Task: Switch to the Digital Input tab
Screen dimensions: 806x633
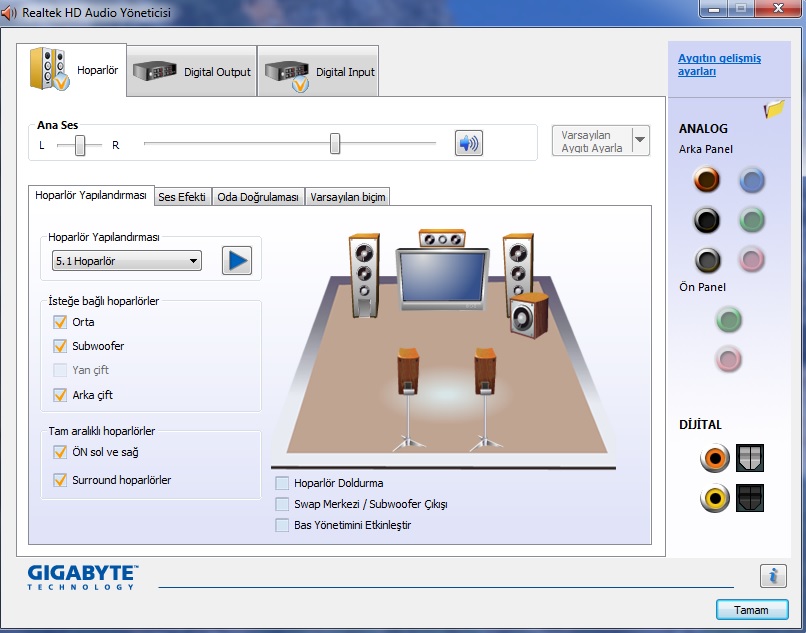Action: [318, 71]
